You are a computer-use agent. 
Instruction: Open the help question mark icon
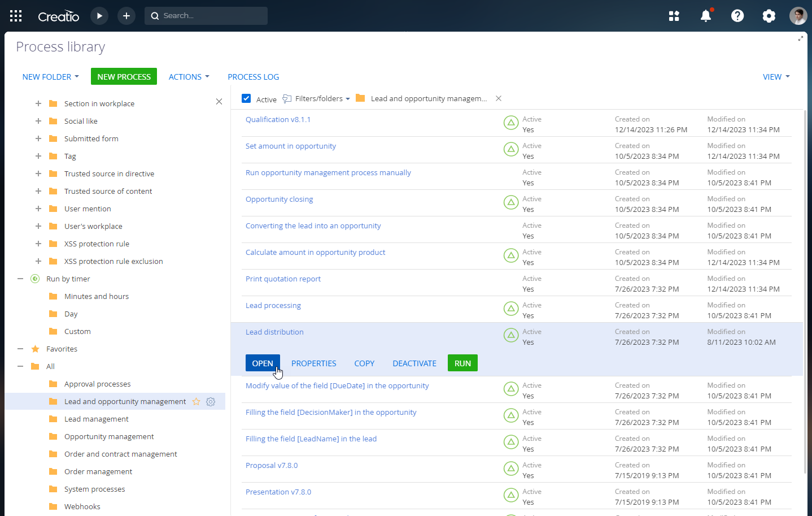pyautogui.click(x=737, y=16)
